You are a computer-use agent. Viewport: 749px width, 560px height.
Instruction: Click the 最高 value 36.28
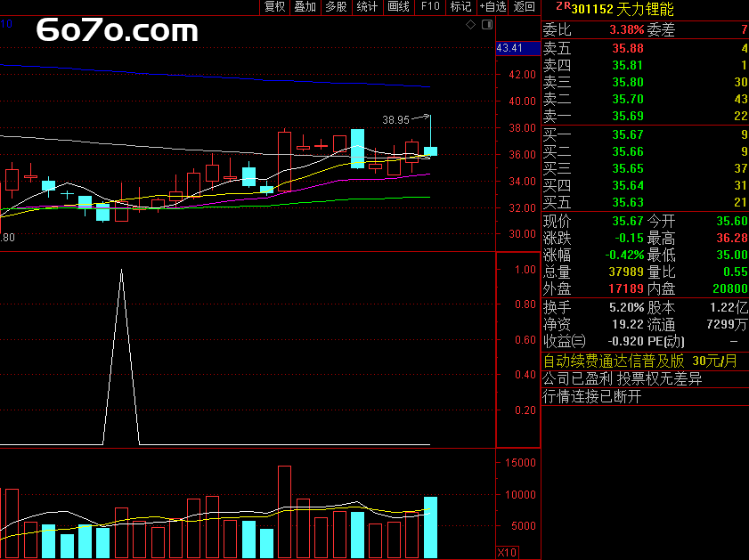click(x=732, y=238)
